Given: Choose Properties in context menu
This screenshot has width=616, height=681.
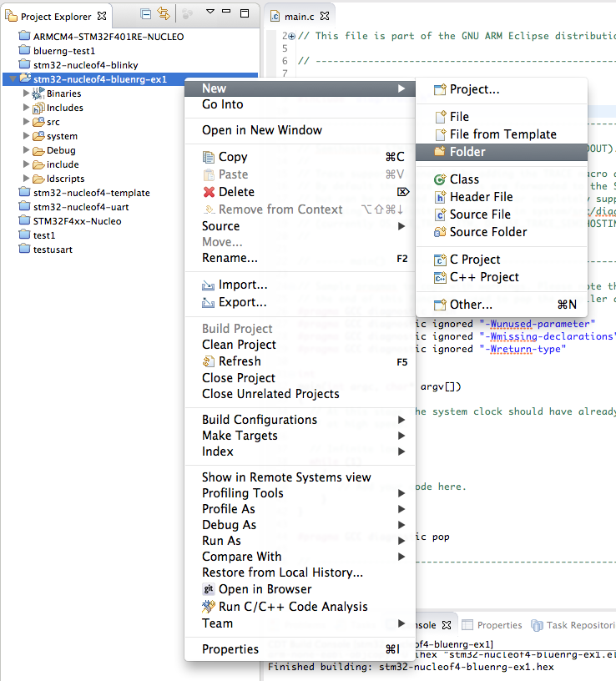Looking at the screenshot, I should 300,649.
